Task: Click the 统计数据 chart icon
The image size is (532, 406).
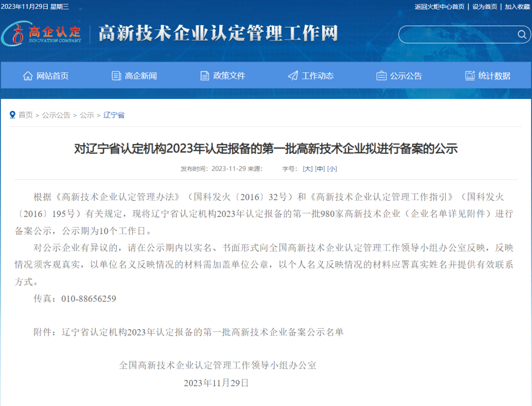Action: (470, 76)
